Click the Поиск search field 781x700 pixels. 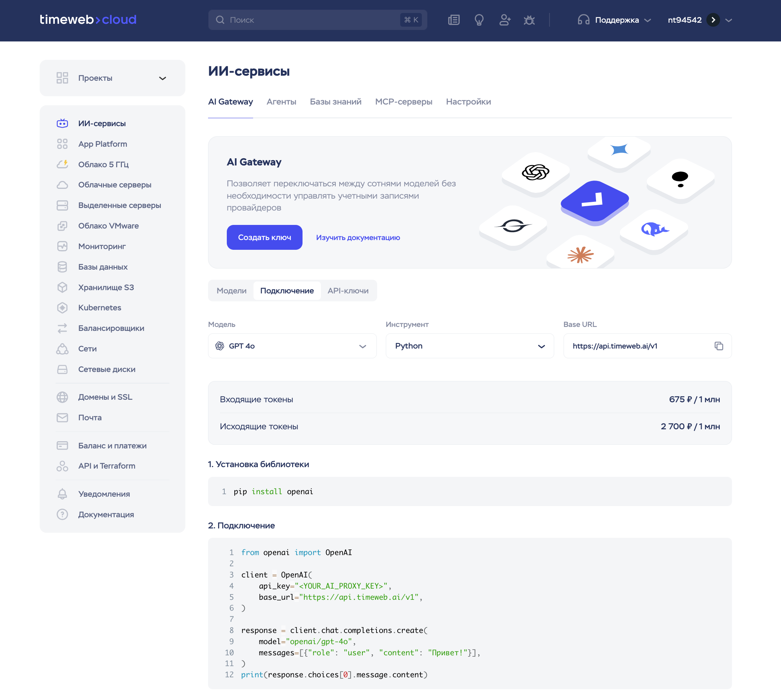(317, 20)
